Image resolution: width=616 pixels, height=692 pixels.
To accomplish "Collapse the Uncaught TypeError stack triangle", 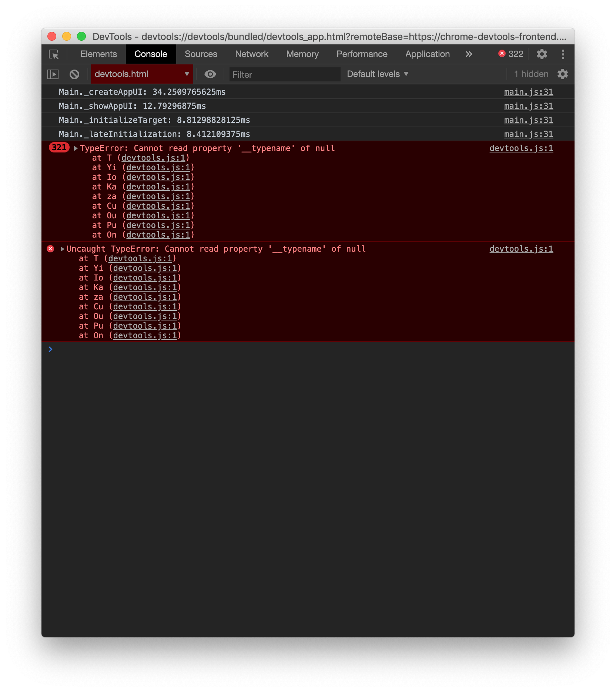I will pyautogui.click(x=62, y=249).
